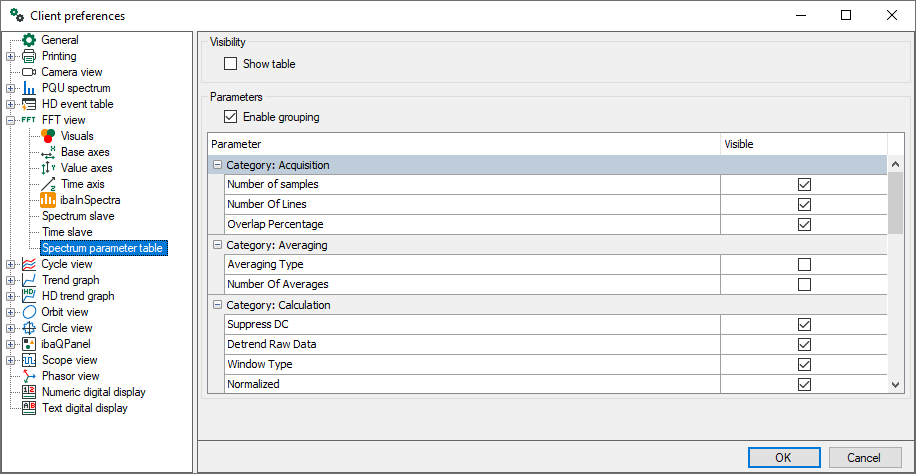The width and height of the screenshot is (916, 474).
Task: Enable the Show table checkbox
Action: (231, 64)
